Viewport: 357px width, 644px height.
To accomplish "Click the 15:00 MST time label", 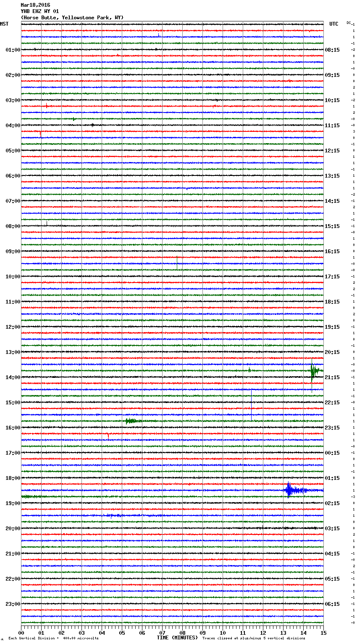I will [x=13, y=403].
